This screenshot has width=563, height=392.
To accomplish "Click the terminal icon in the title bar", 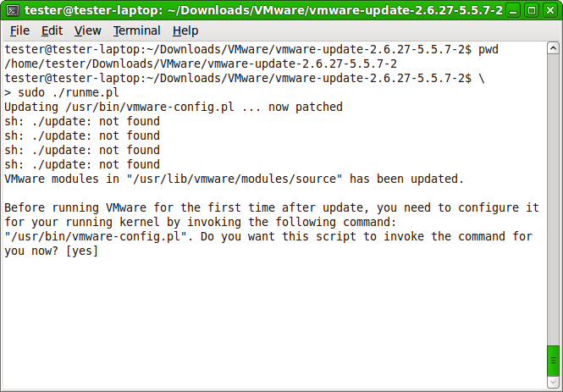I will pos(12,11).
